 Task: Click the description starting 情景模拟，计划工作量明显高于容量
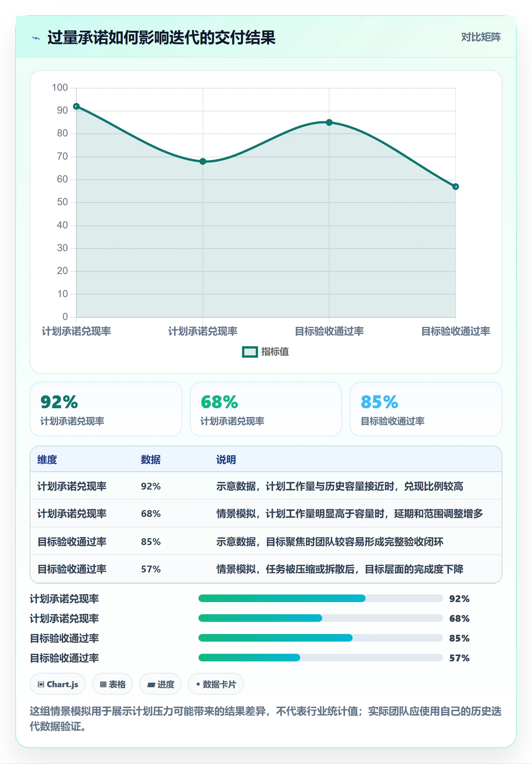pyautogui.click(x=350, y=514)
